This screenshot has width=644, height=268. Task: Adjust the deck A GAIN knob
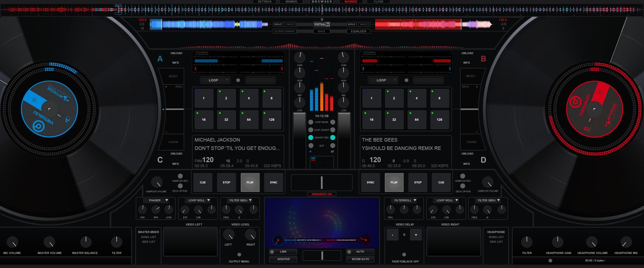300,57
